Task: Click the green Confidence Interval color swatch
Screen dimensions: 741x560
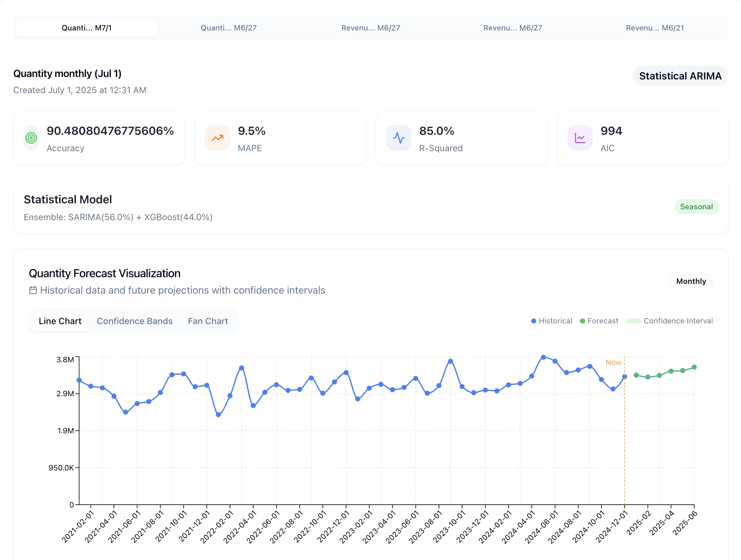Action: point(633,321)
